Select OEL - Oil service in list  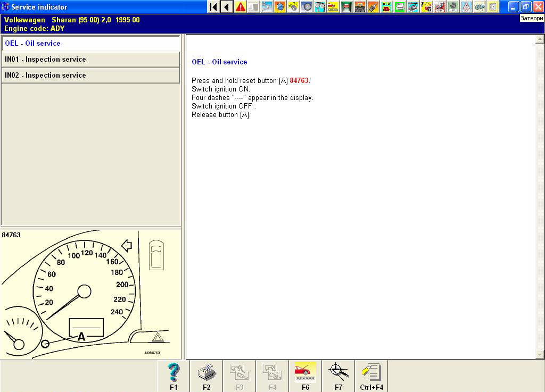[x=90, y=44]
